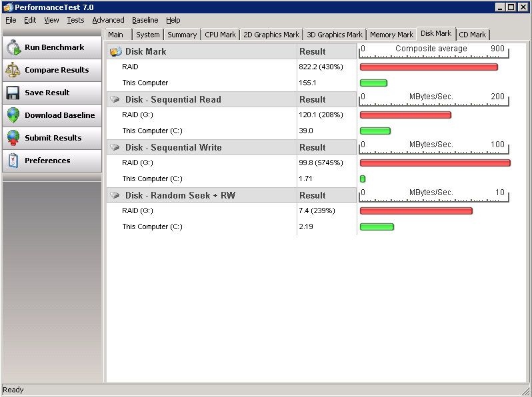
Task: Switch to the 2D Graphics Mark tab
Action: tap(271, 35)
